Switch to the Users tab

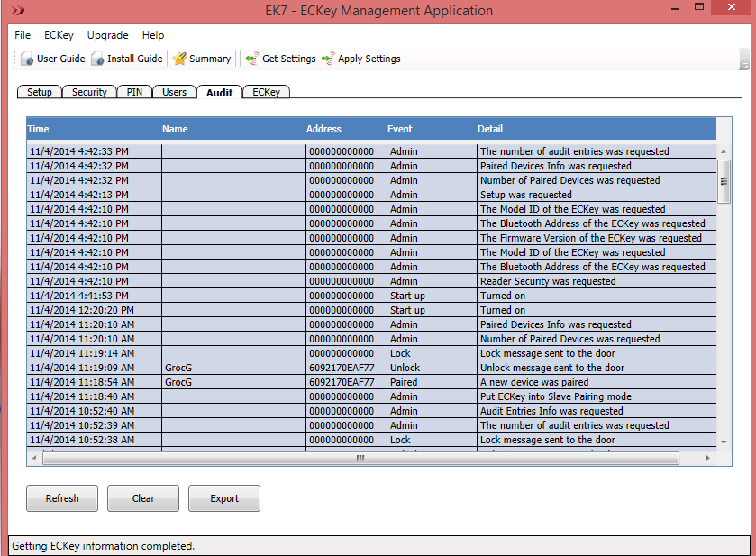[x=174, y=92]
